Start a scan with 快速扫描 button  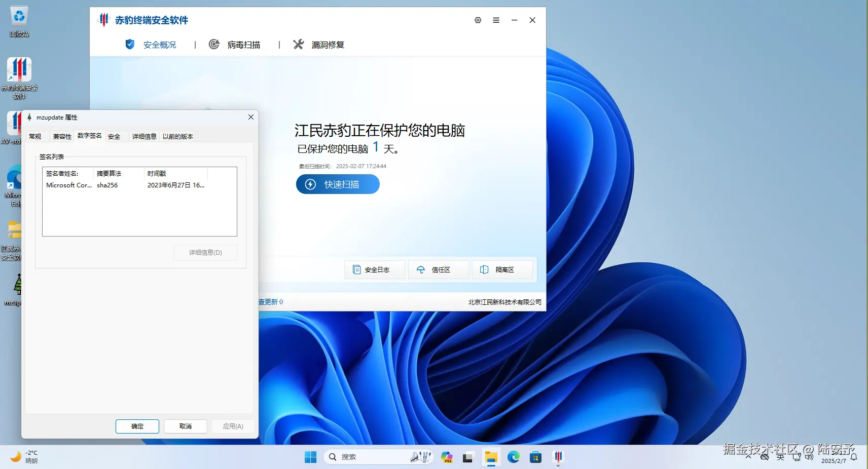[338, 184]
